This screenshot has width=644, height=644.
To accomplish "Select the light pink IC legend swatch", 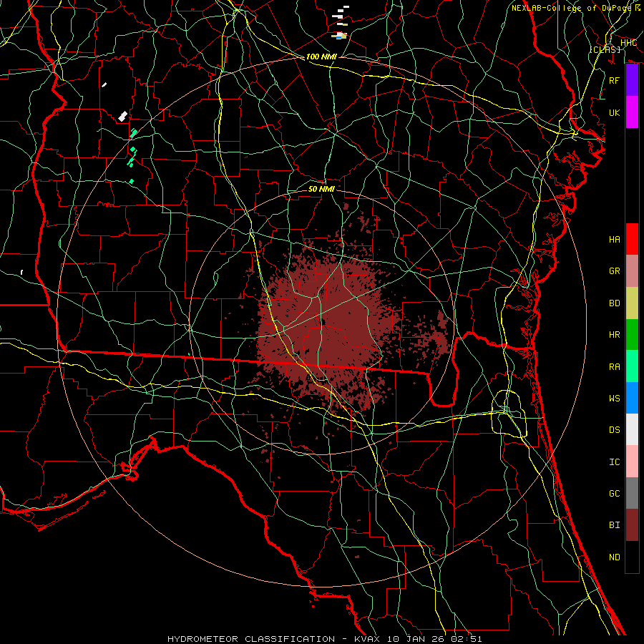I will 632,462.
